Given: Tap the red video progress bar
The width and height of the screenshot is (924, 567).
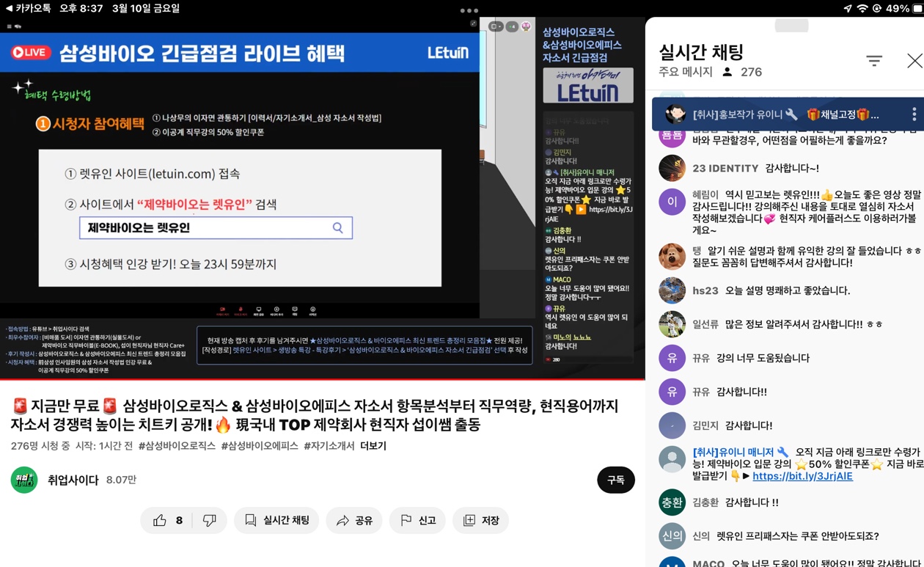Looking at the screenshot, I should (x=323, y=379).
